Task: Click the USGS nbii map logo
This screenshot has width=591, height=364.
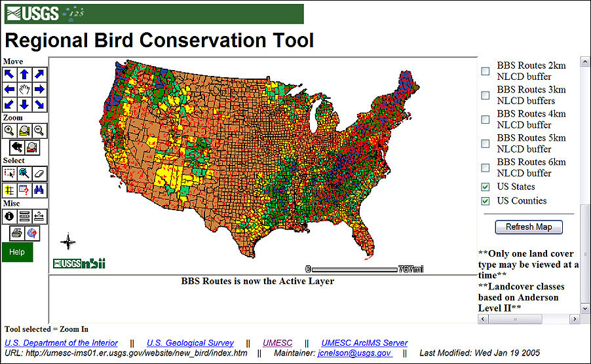Action: [79, 263]
